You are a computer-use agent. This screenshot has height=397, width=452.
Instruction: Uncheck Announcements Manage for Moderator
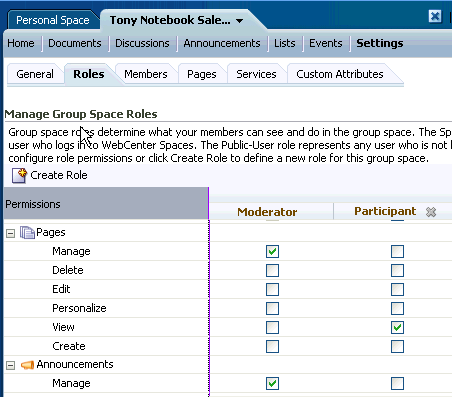272,383
